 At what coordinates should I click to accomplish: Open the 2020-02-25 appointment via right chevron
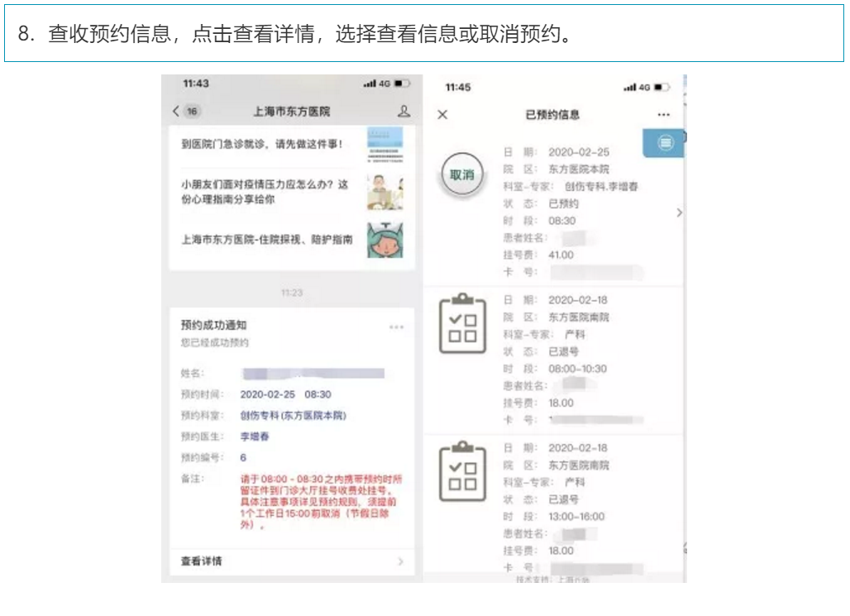coord(679,212)
